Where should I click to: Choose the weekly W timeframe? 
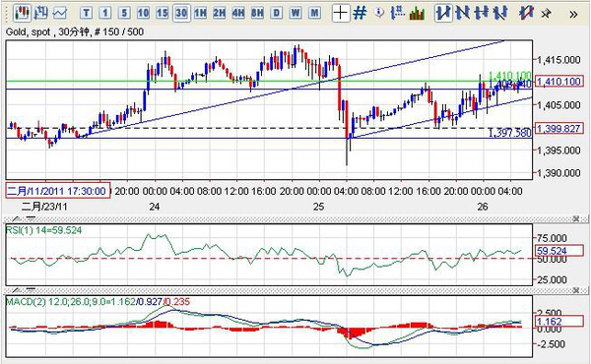coord(295,14)
